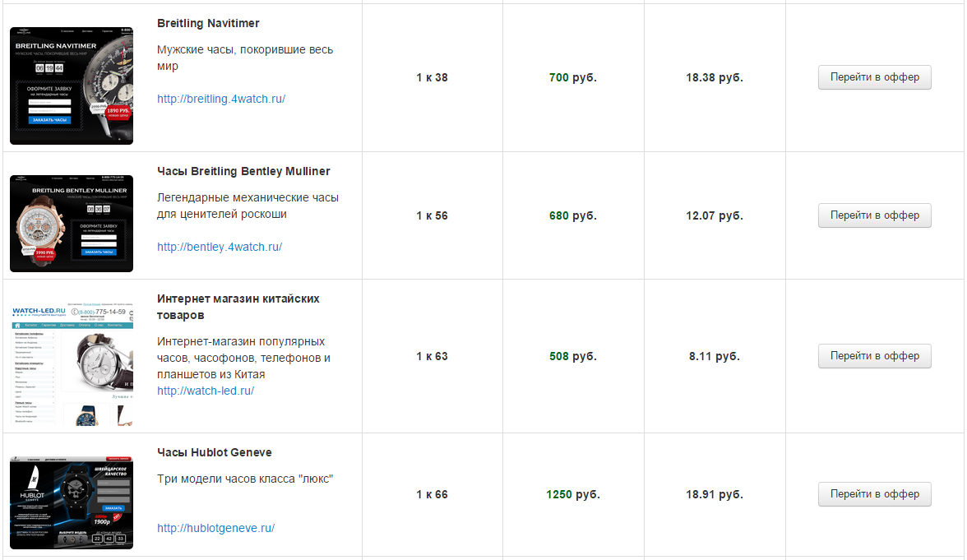967x560 pixels.
Task: Click the 700 руб. payout value
Action: (x=572, y=77)
